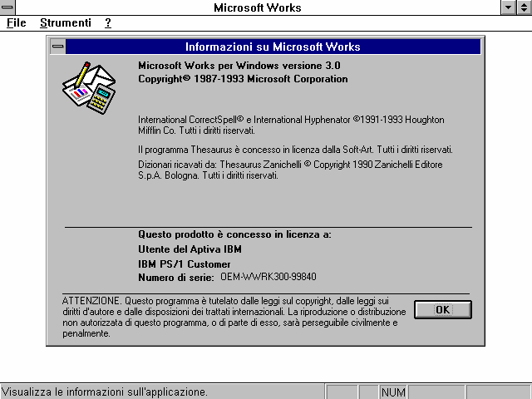
Task: Click the main window minimize arrow
Action: tap(508, 7)
